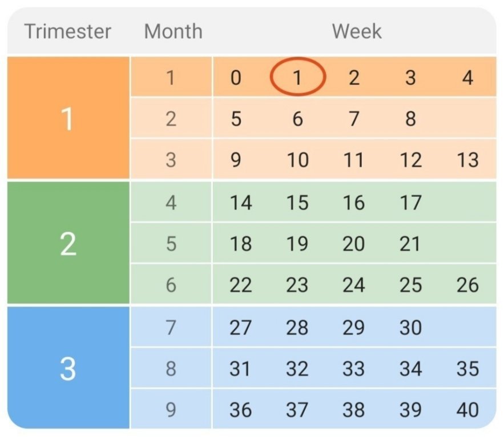The image size is (504, 437).
Task: Choose week 20 in month 5
Action: coord(353,244)
